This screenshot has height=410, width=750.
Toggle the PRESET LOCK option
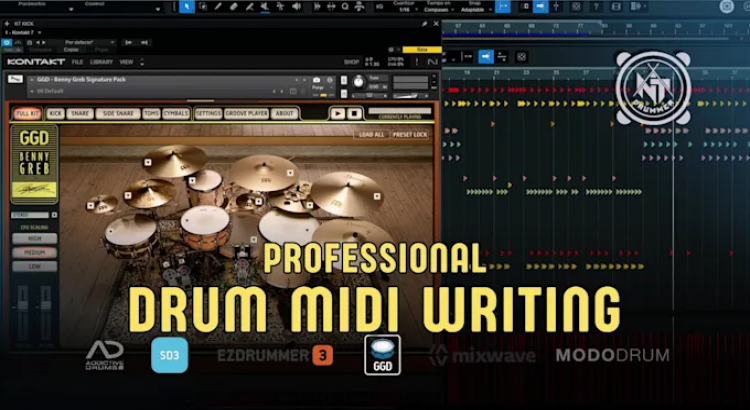pos(409,134)
